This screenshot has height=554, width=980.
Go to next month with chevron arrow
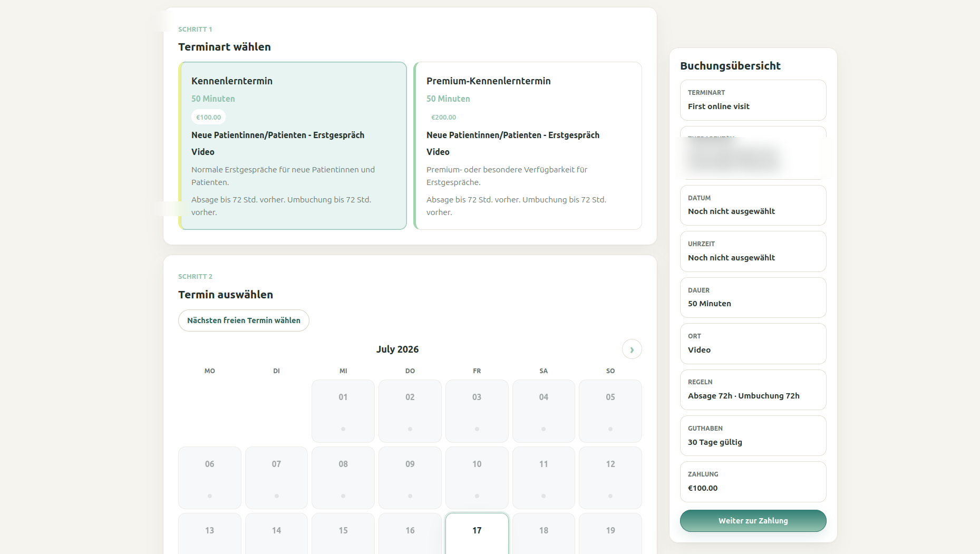[632, 349]
